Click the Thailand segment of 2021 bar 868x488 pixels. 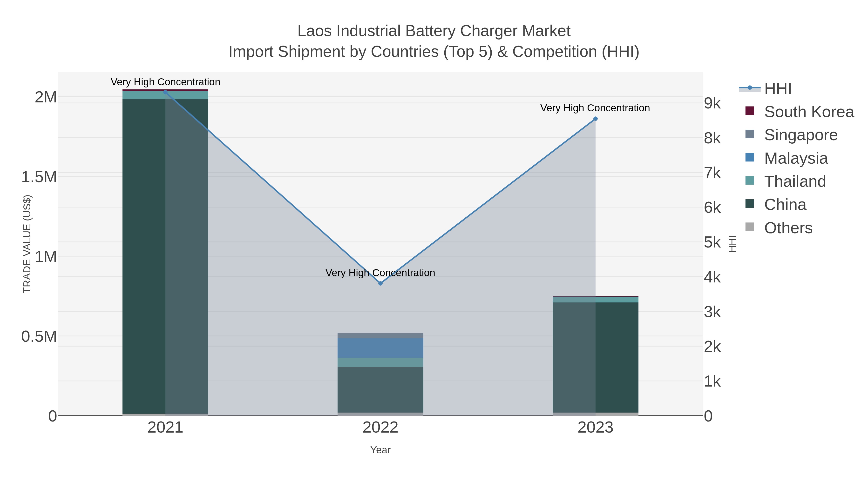165,95
